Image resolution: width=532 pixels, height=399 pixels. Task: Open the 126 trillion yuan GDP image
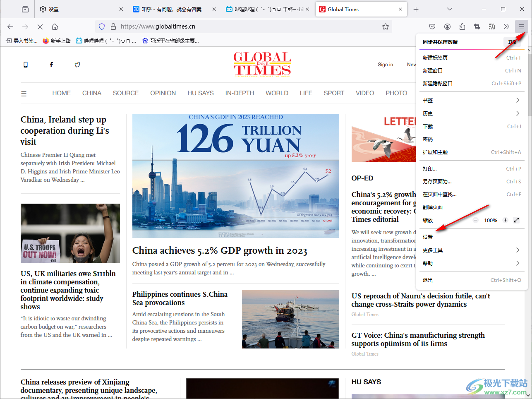[236, 176]
